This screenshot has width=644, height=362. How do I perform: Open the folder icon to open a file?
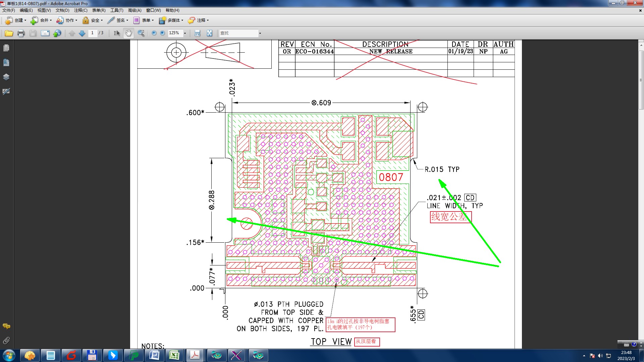click(9, 33)
